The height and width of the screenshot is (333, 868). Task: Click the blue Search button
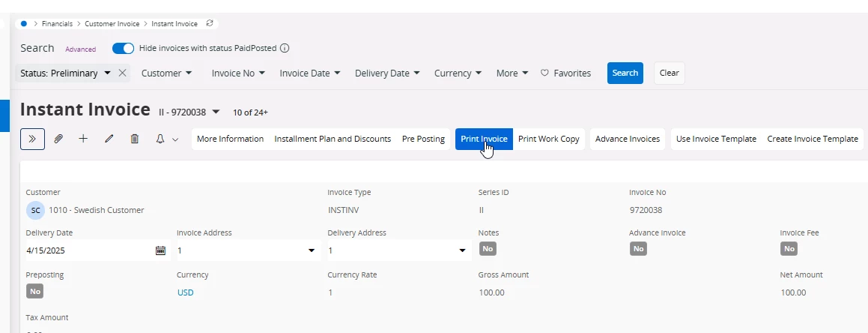[625, 73]
